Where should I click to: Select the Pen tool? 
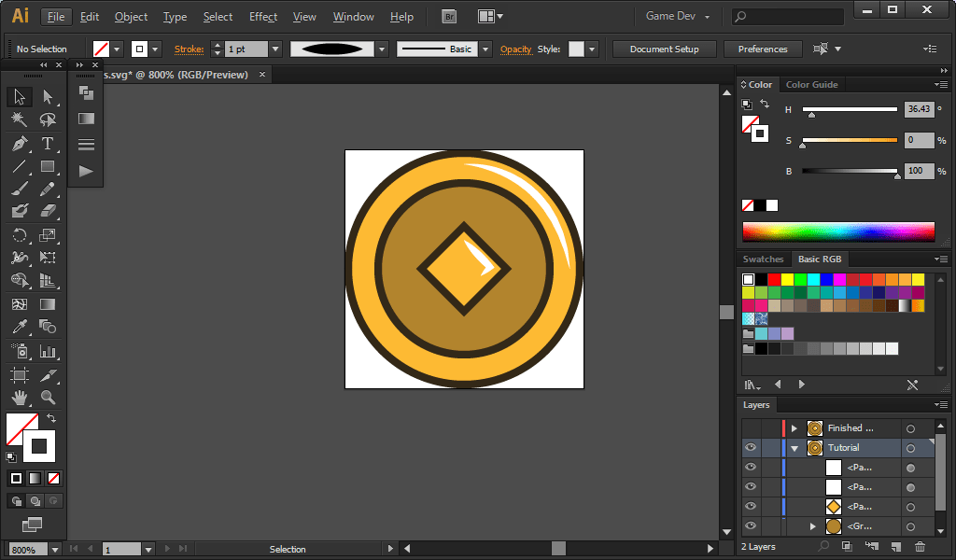click(19, 144)
